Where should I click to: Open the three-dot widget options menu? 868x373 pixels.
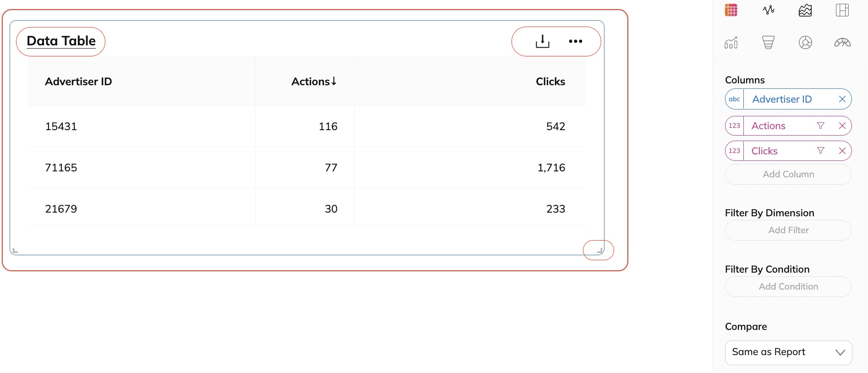(x=576, y=41)
